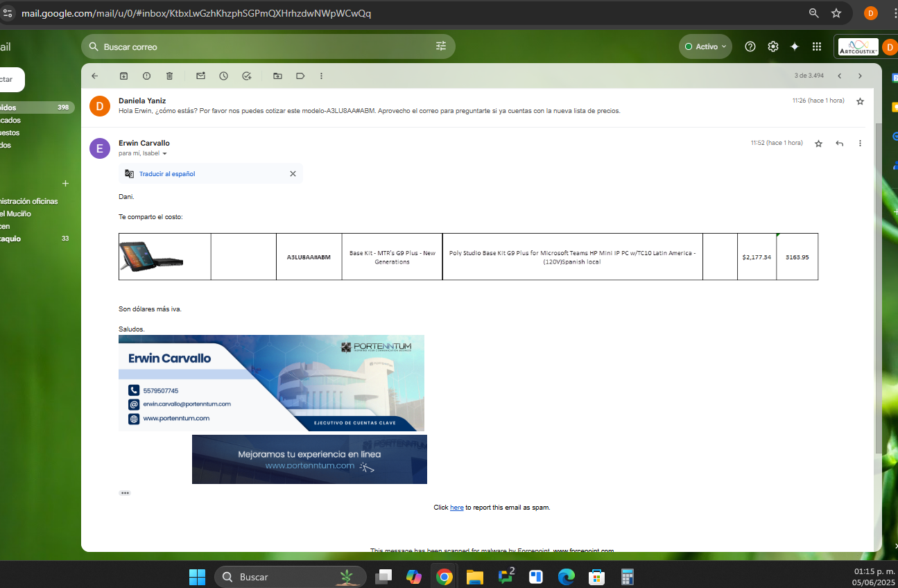Open the Windows Start menu
The image size is (898, 588).
pos(197,576)
